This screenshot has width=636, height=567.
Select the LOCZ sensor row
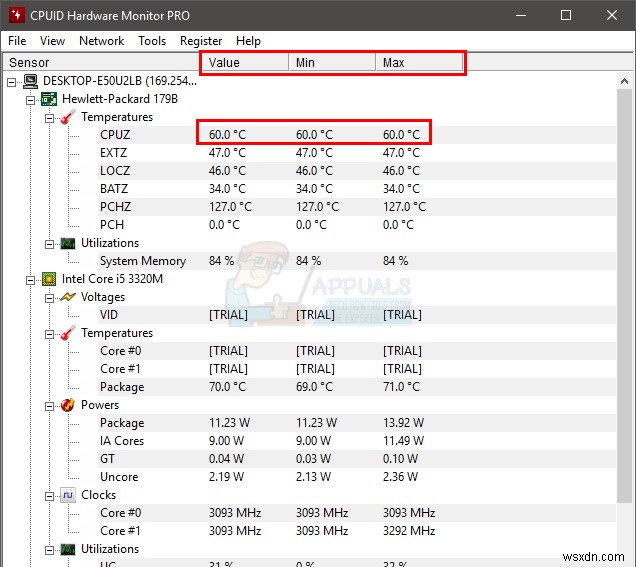357,171
